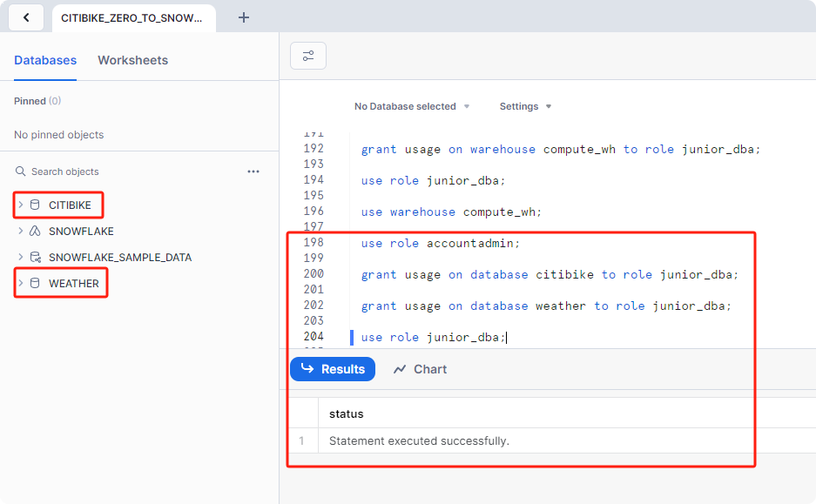816x504 pixels.
Task: Click the back arrow button
Action: coord(26,17)
